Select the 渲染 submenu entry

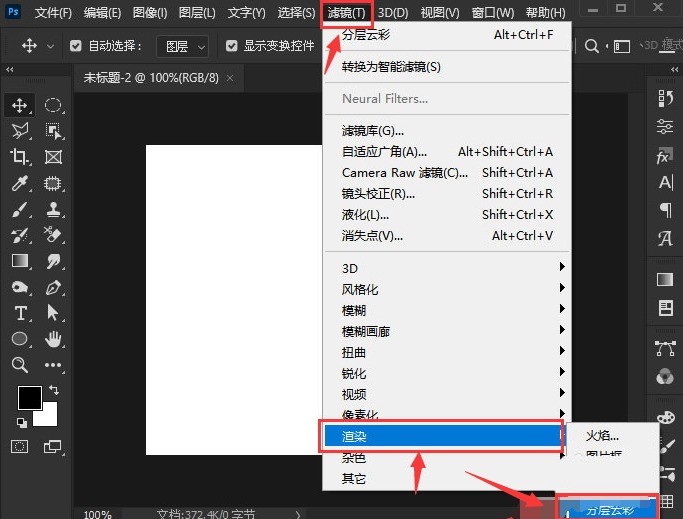[x=443, y=436]
